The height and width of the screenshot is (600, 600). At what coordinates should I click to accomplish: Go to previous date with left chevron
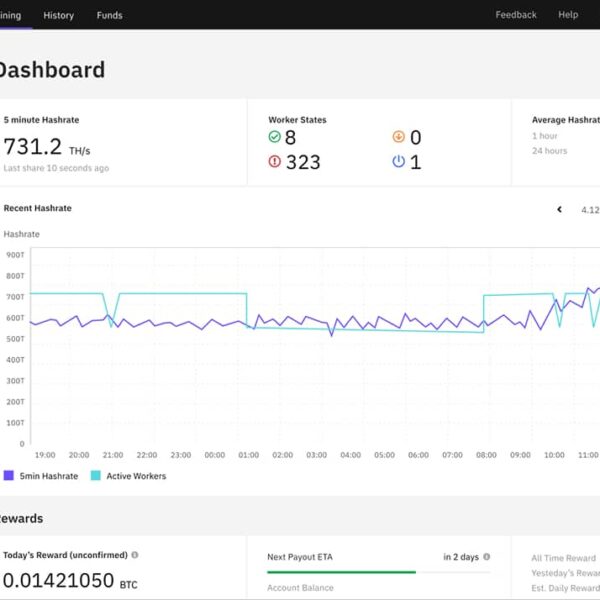pos(559,210)
